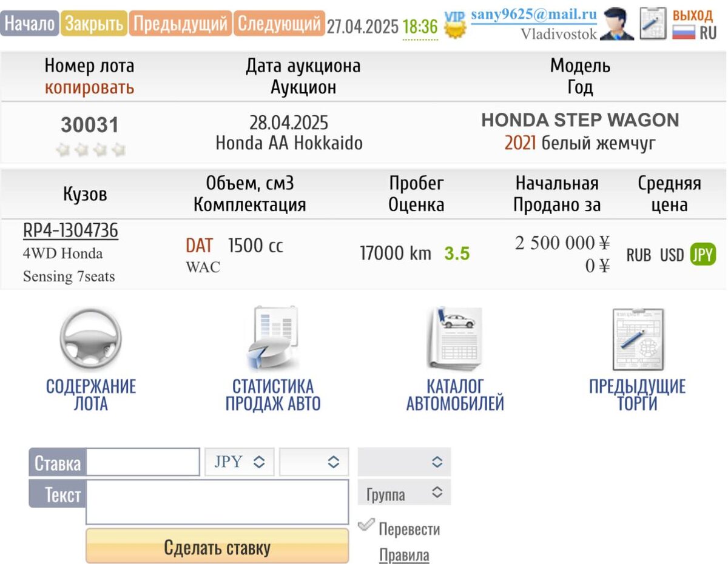728x564 pixels.
Task: Click lot number 30031
Action: point(90,126)
